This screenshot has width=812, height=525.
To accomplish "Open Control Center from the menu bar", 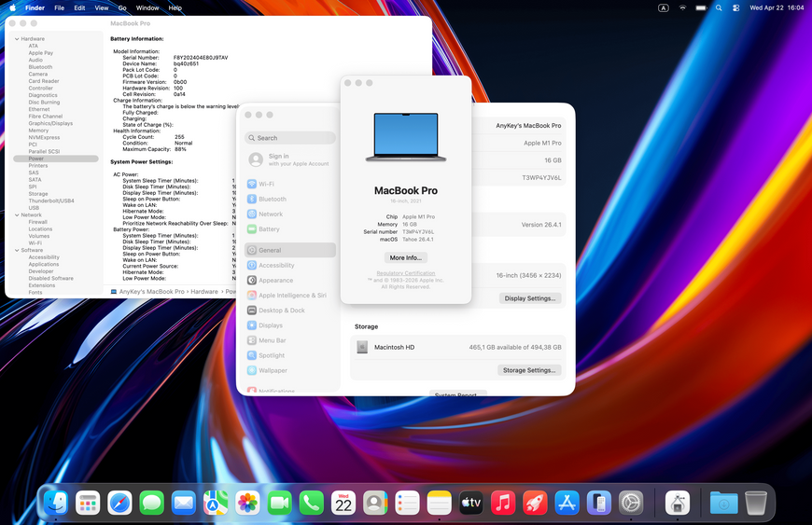I will 735,7.
